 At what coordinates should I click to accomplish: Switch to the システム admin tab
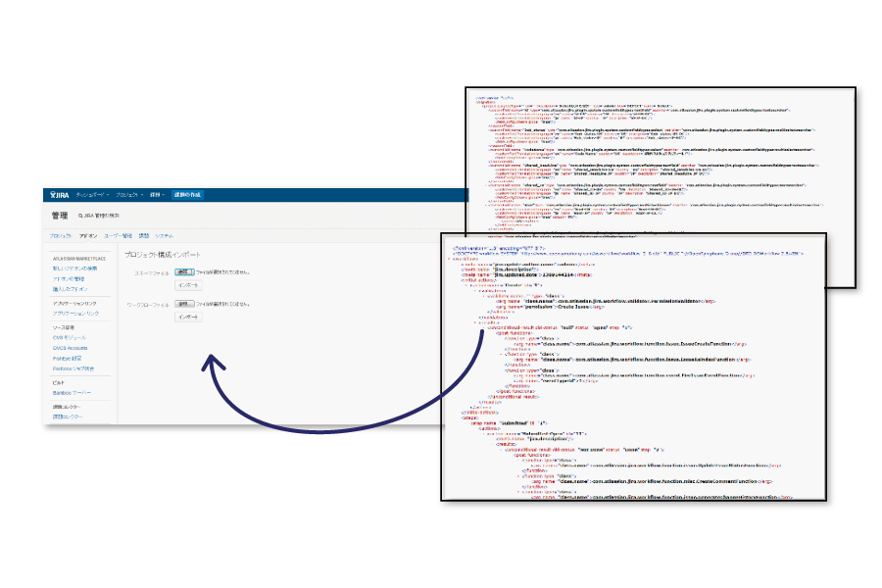(165, 236)
